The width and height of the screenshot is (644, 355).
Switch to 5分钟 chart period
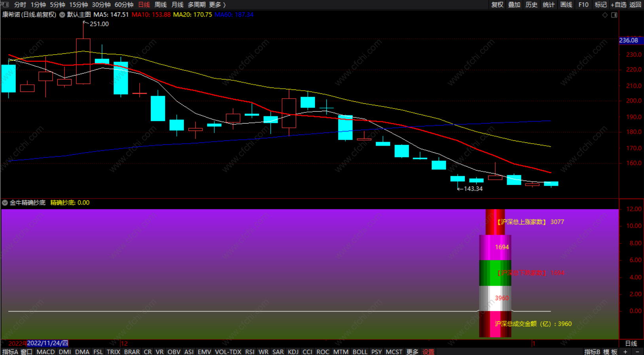(x=57, y=5)
